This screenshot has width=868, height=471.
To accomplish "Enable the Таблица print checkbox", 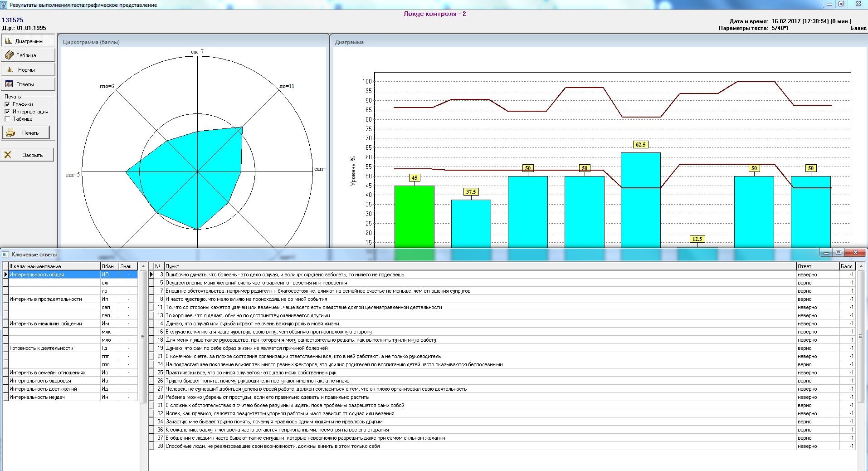I will coord(7,119).
